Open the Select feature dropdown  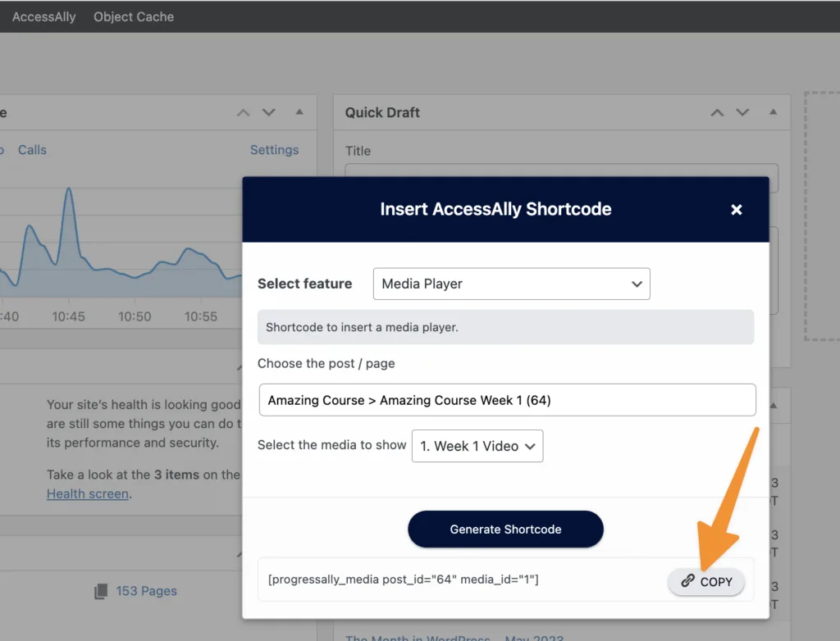click(511, 284)
